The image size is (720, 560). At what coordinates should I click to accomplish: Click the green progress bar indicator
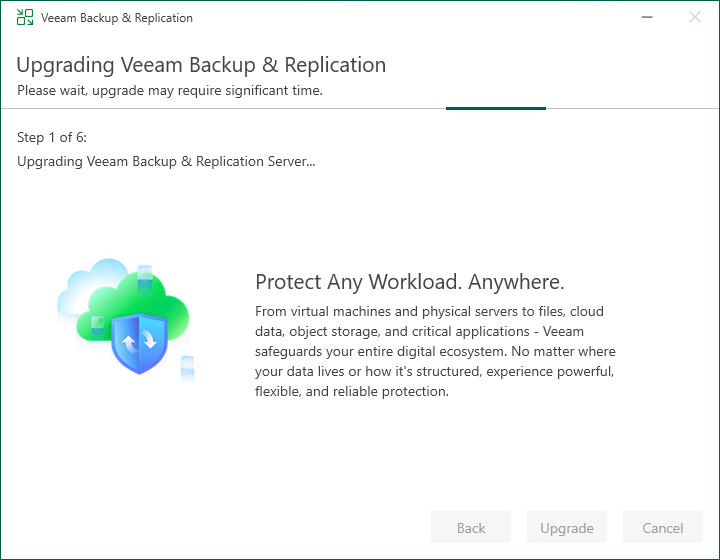[x=496, y=108]
